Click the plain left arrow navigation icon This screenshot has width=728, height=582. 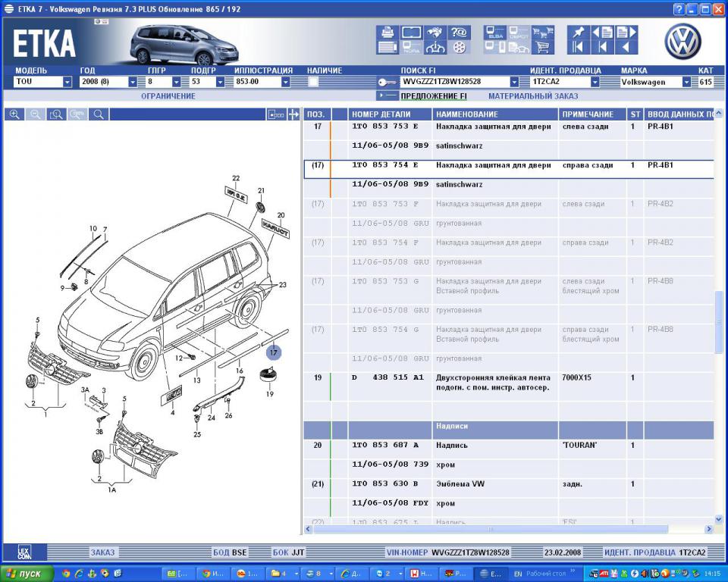click(x=626, y=47)
